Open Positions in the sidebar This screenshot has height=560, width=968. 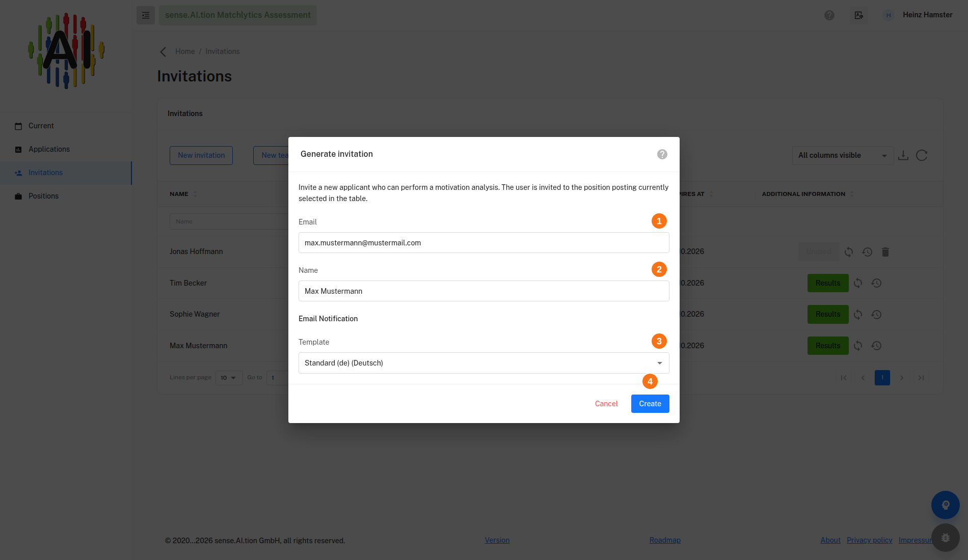(66, 196)
